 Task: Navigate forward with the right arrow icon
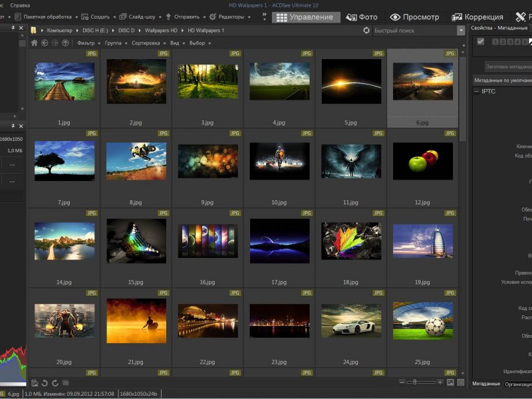click(x=55, y=43)
